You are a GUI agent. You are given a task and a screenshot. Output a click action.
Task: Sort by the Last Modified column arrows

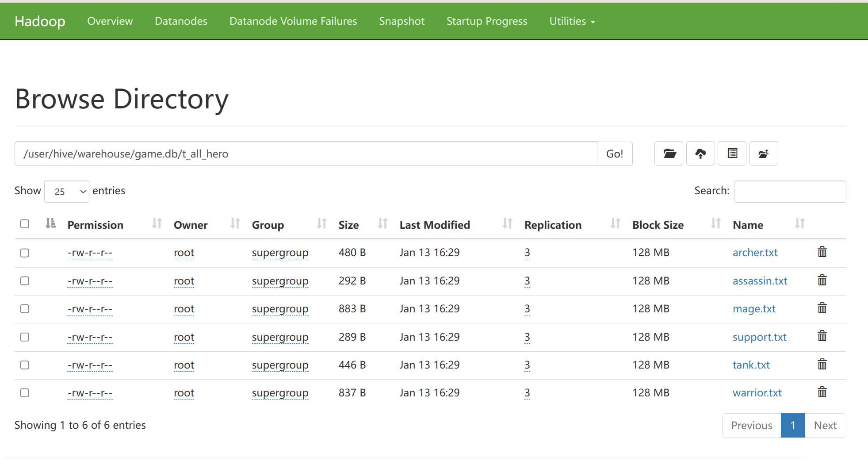(508, 224)
